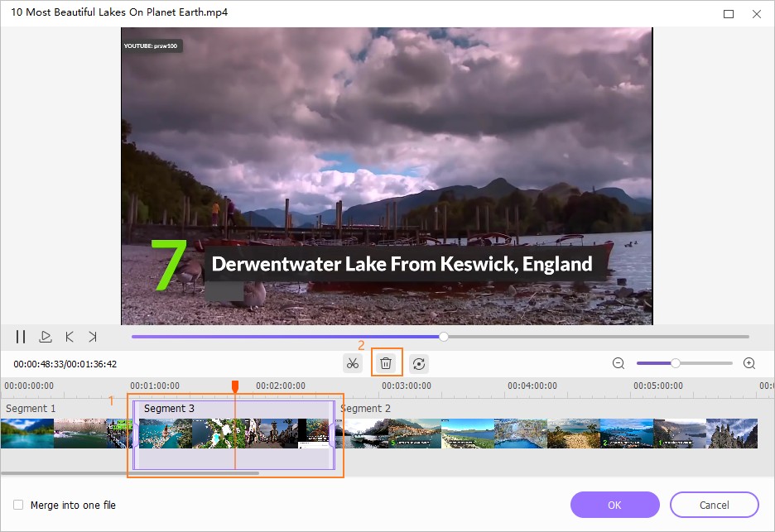This screenshot has height=532, width=775.
Task: Zoom out the timeline with minus magnifier
Action: point(619,363)
